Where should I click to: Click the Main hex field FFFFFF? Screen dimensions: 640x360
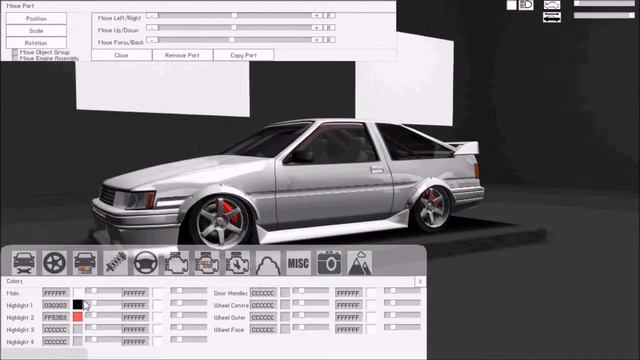click(x=56, y=293)
